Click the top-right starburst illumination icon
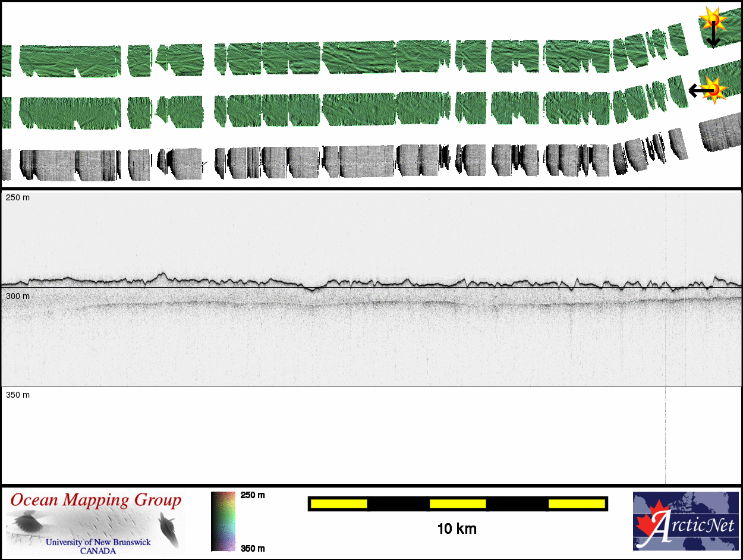This screenshot has width=743, height=560. 712,20
